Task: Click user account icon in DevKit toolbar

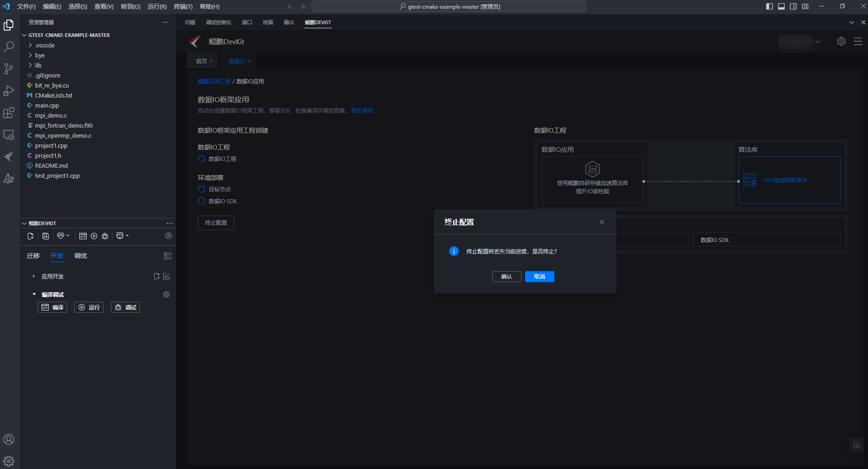Action: (169, 236)
